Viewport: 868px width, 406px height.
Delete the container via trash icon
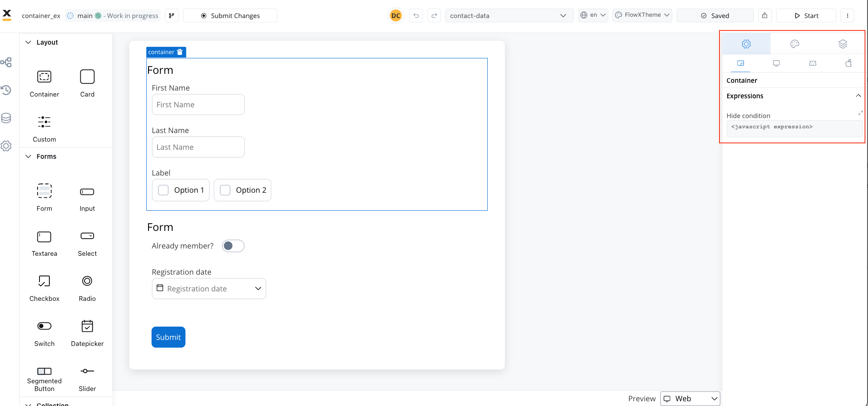180,52
